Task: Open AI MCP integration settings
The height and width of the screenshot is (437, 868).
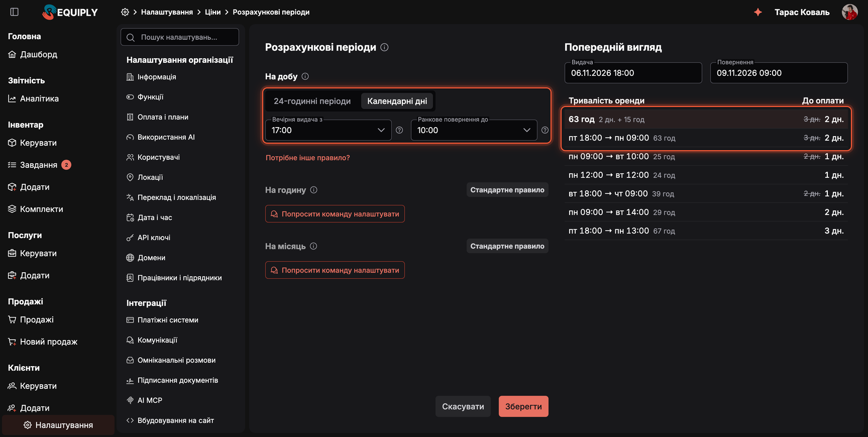Action: (x=144, y=400)
